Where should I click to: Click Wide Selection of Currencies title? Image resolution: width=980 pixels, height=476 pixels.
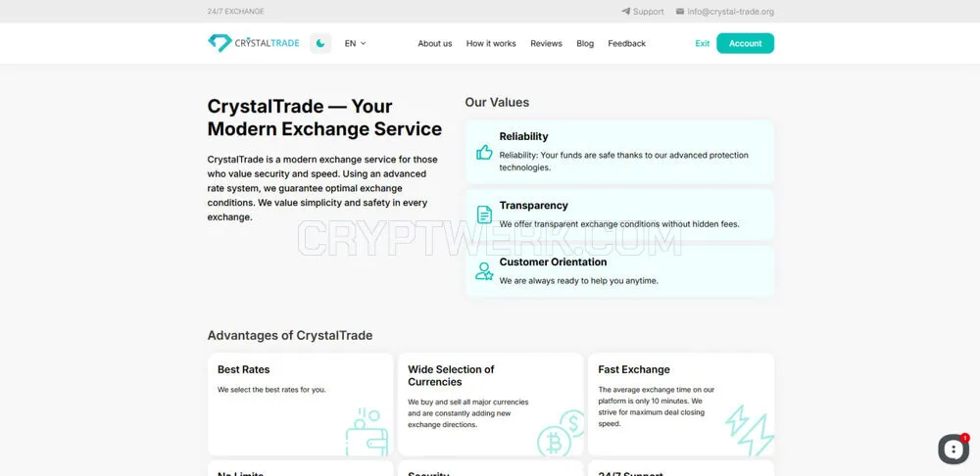pos(451,375)
